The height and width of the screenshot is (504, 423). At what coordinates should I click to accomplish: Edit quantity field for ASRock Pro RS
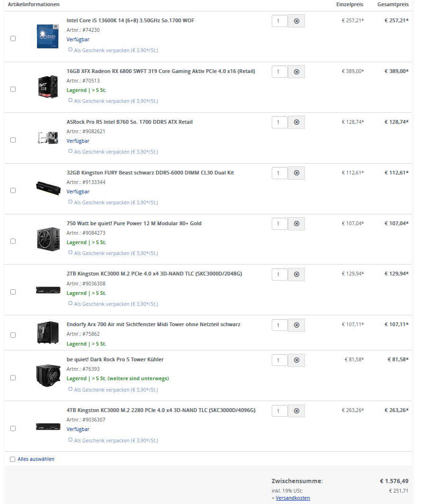pyautogui.click(x=280, y=122)
